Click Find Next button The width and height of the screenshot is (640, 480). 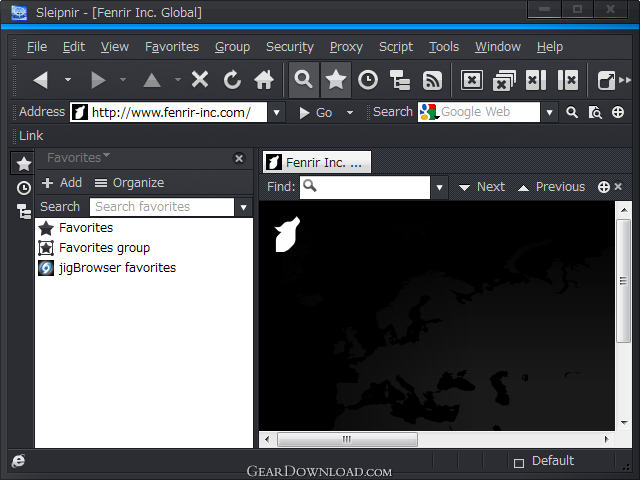[482, 187]
